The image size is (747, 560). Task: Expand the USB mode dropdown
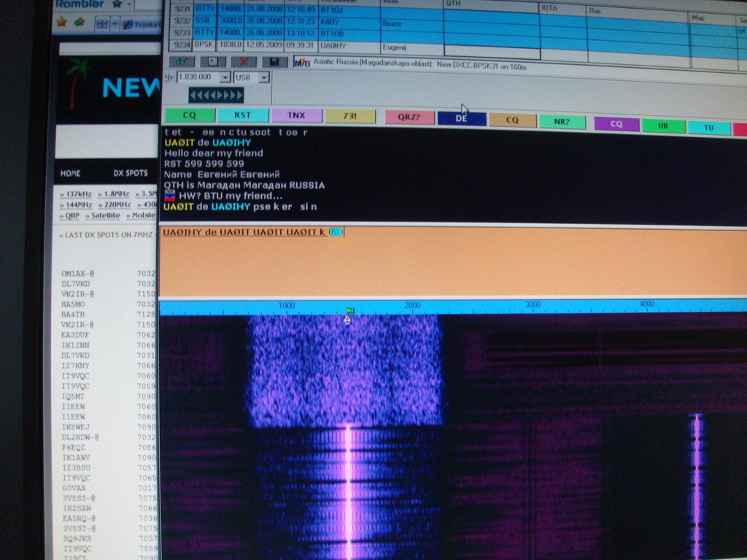pyautogui.click(x=263, y=77)
